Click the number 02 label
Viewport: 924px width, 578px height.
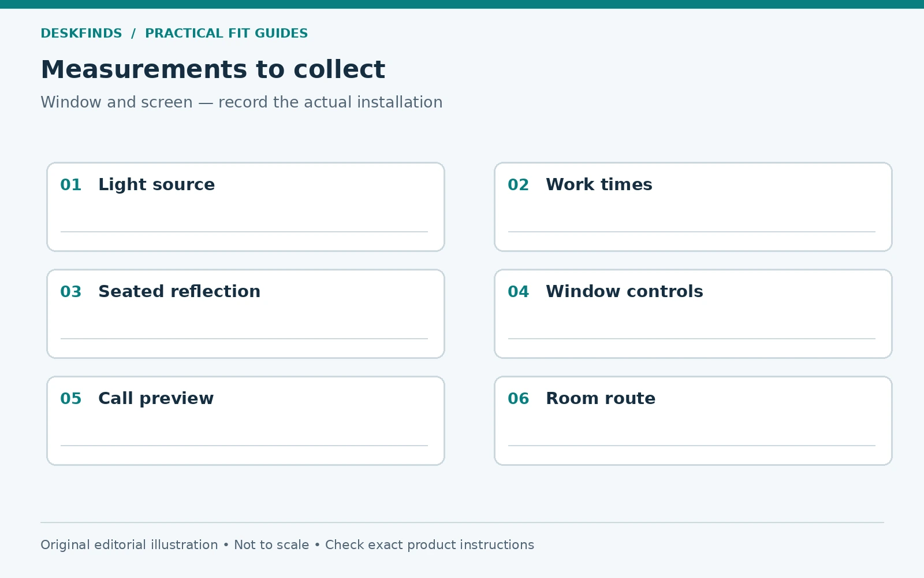point(519,185)
